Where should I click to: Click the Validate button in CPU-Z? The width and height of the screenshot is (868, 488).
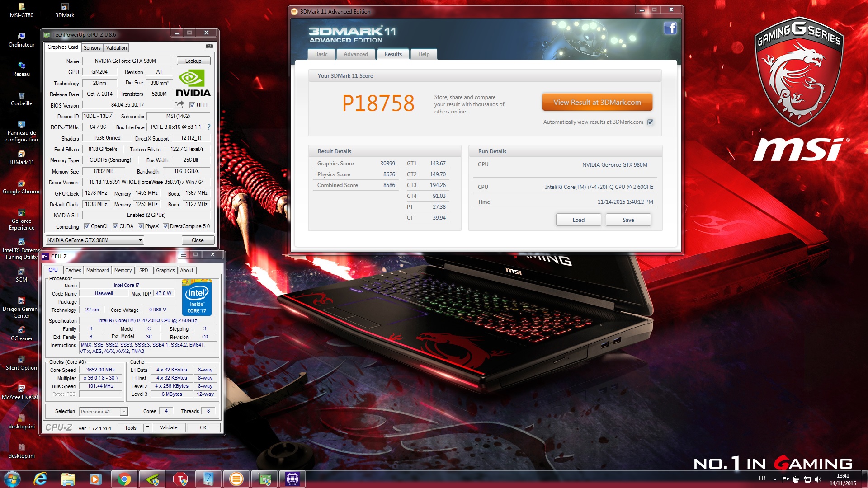pyautogui.click(x=169, y=427)
